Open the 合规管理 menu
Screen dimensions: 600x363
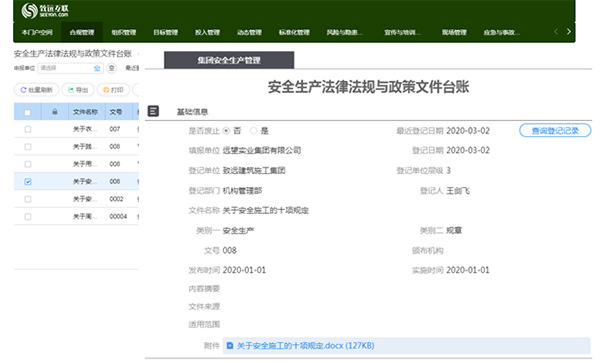coord(82,33)
